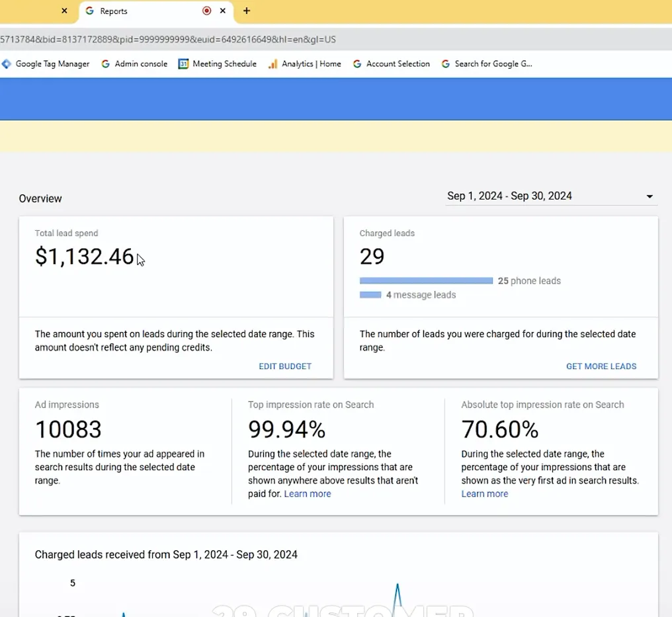The height and width of the screenshot is (617, 672).
Task: Click the 25 phone leads label
Action: pos(529,280)
